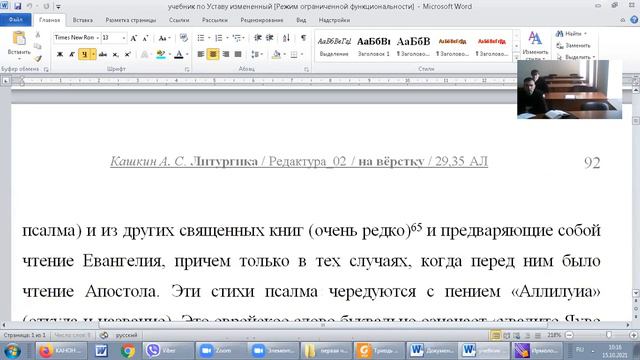Viewport: 640px width, 360px height.
Task: Switch to Рецензирование tab
Action: 262,20
